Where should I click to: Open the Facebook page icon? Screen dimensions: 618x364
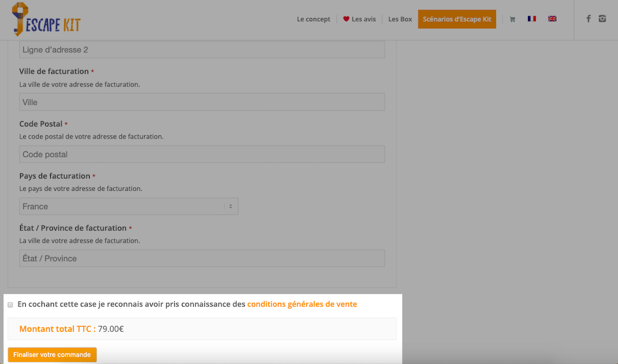click(588, 19)
